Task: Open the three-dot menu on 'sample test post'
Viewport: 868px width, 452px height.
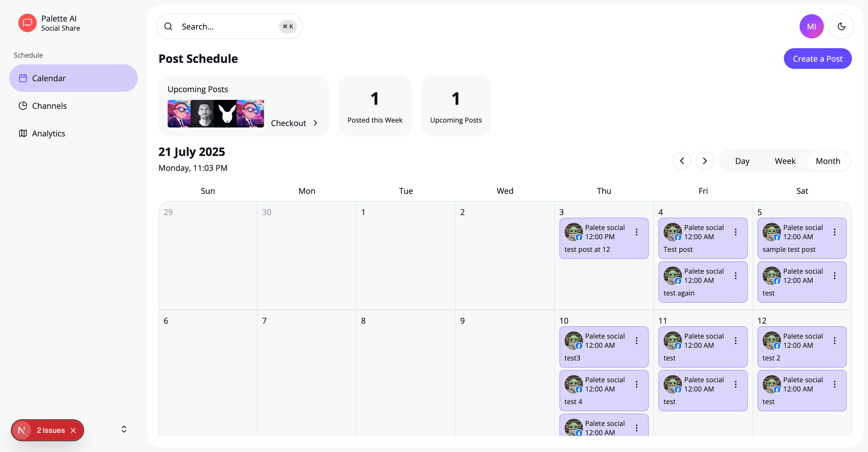Action: tap(835, 232)
